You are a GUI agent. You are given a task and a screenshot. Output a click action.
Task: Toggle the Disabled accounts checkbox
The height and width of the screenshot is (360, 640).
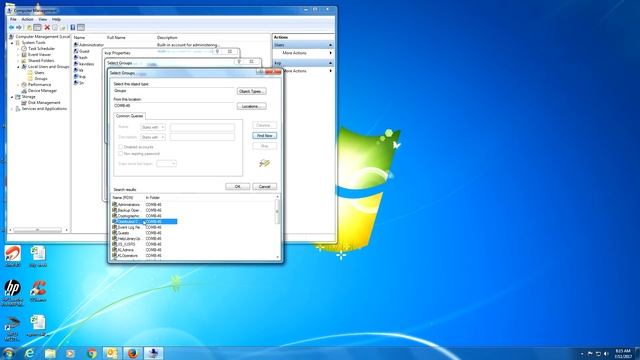point(120,147)
